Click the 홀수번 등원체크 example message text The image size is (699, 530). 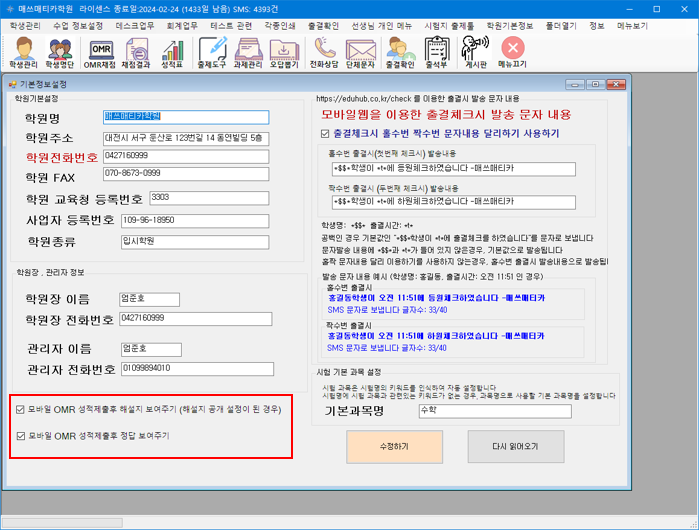[436, 298]
